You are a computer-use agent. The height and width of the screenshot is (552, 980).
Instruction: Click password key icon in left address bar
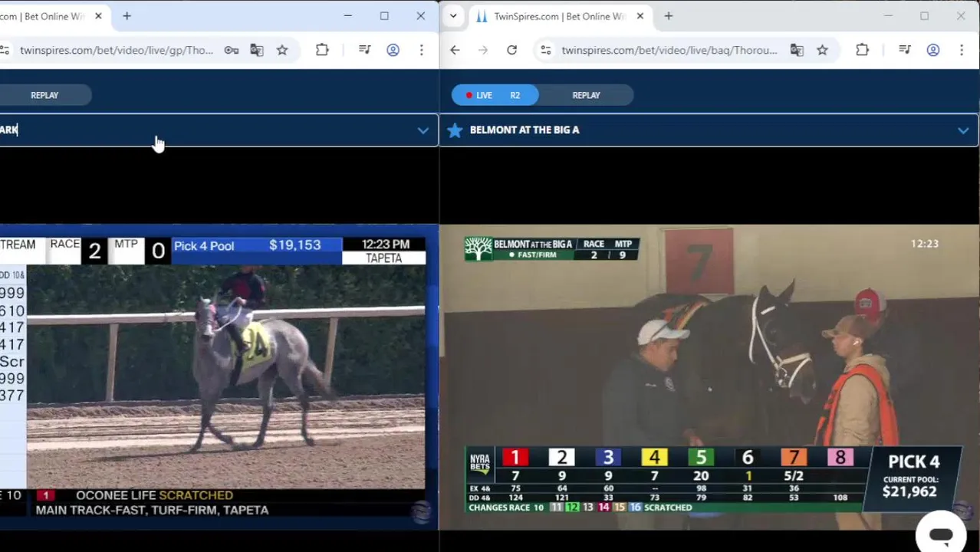231,51
